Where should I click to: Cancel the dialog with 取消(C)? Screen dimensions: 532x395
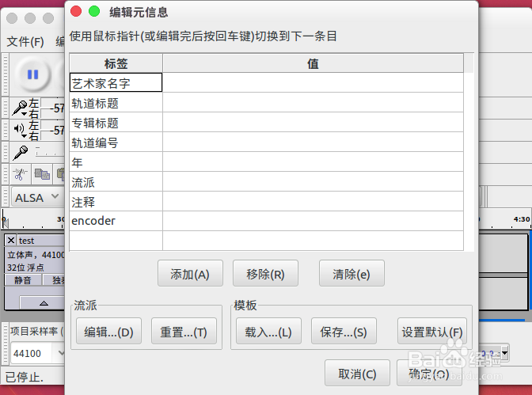[357, 374]
